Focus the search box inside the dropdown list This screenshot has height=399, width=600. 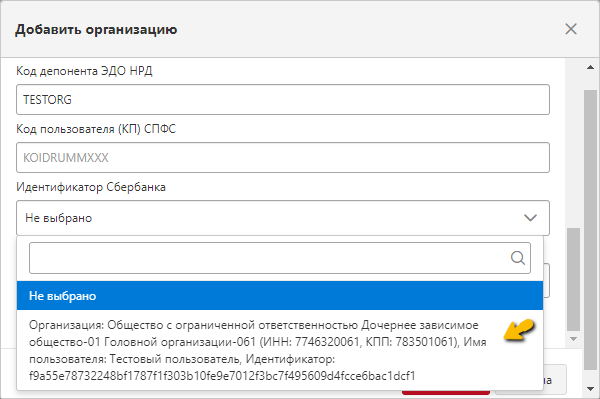tap(280, 258)
